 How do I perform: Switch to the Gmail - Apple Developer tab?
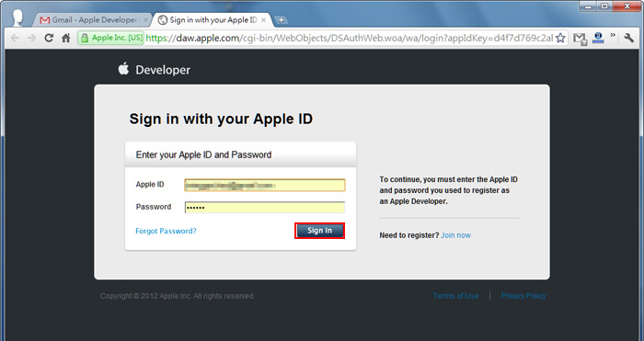pyautogui.click(x=92, y=19)
